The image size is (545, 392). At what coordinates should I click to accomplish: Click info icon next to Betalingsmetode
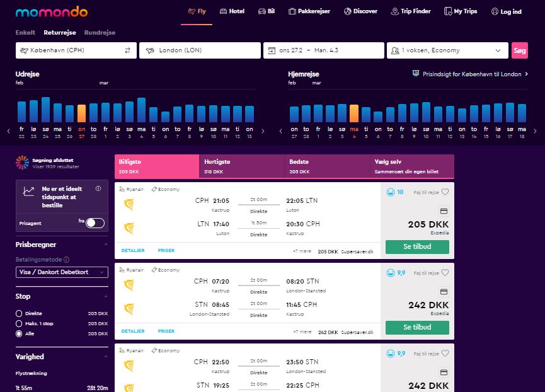click(66, 259)
